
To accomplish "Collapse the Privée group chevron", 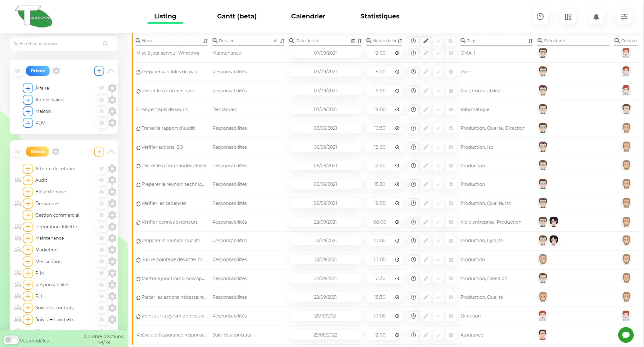I will tap(111, 71).
